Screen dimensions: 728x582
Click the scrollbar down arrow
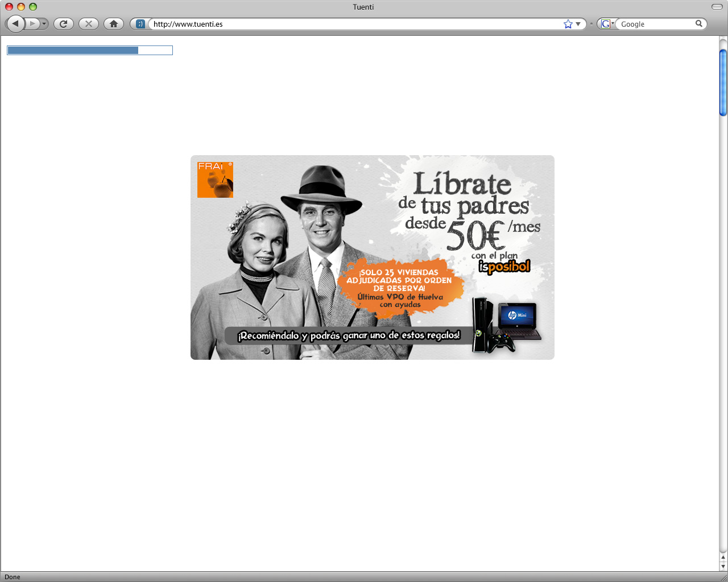[723, 567]
